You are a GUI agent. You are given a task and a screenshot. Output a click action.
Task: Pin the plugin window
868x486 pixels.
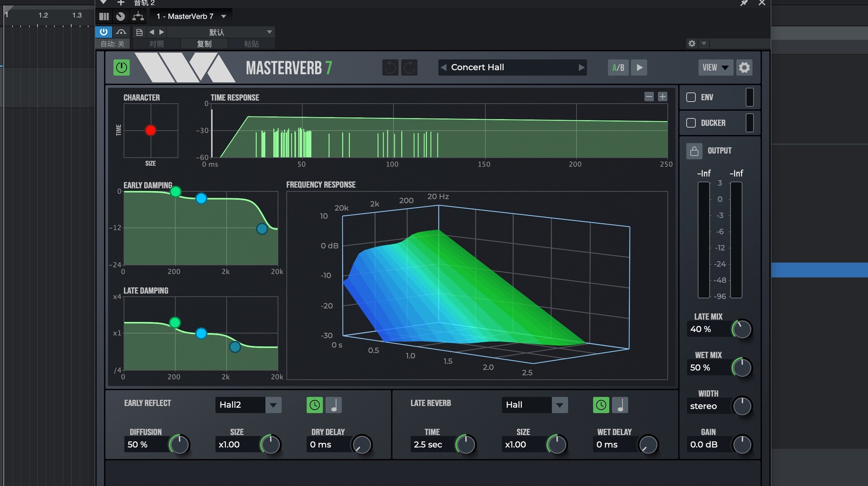(744, 3)
